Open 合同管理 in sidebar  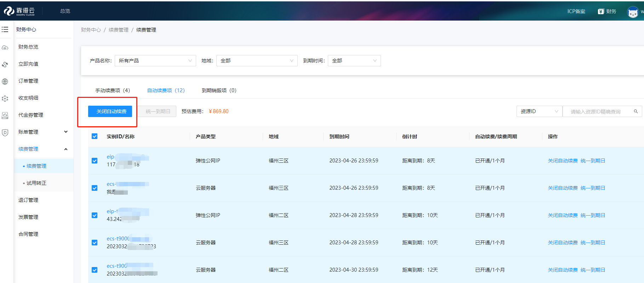pos(28,234)
